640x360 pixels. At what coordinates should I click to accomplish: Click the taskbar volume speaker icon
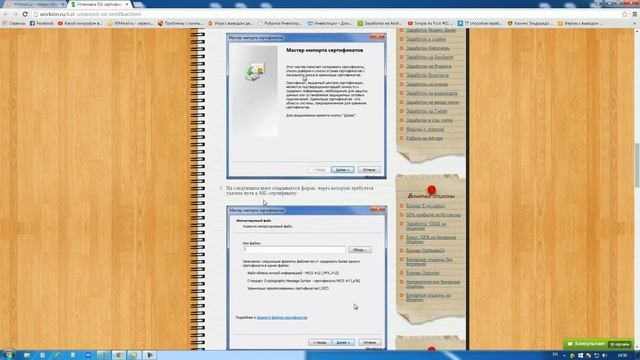point(604,356)
